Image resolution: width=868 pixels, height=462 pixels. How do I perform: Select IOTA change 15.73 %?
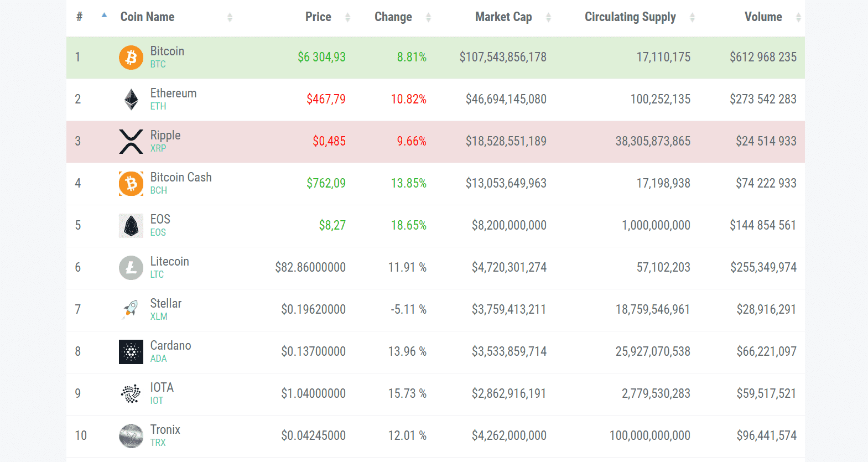[407, 393]
